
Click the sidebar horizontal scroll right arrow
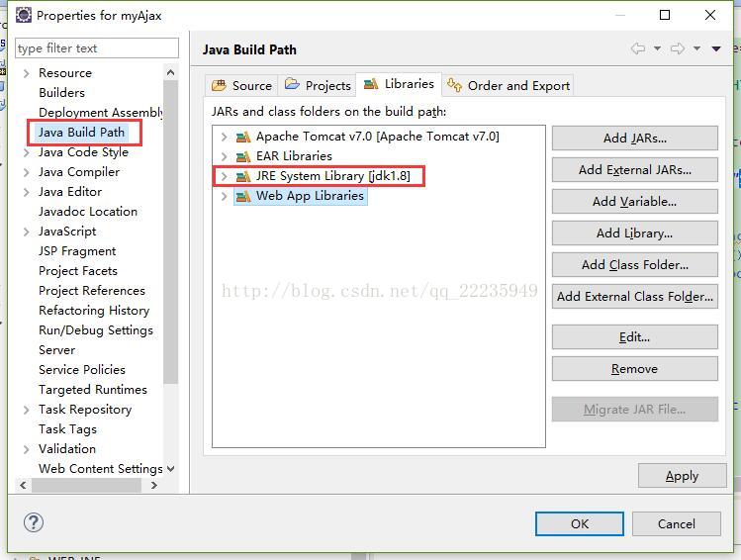(x=153, y=486)
